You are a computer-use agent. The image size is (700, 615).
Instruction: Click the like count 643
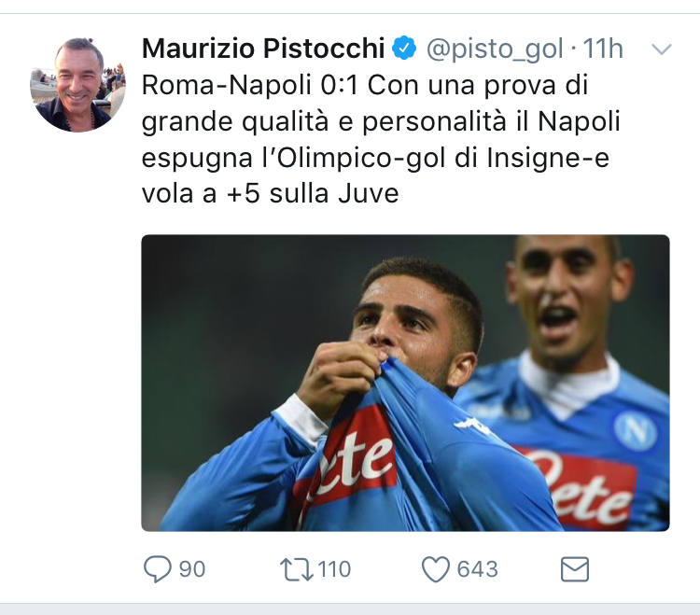[477, 568]
